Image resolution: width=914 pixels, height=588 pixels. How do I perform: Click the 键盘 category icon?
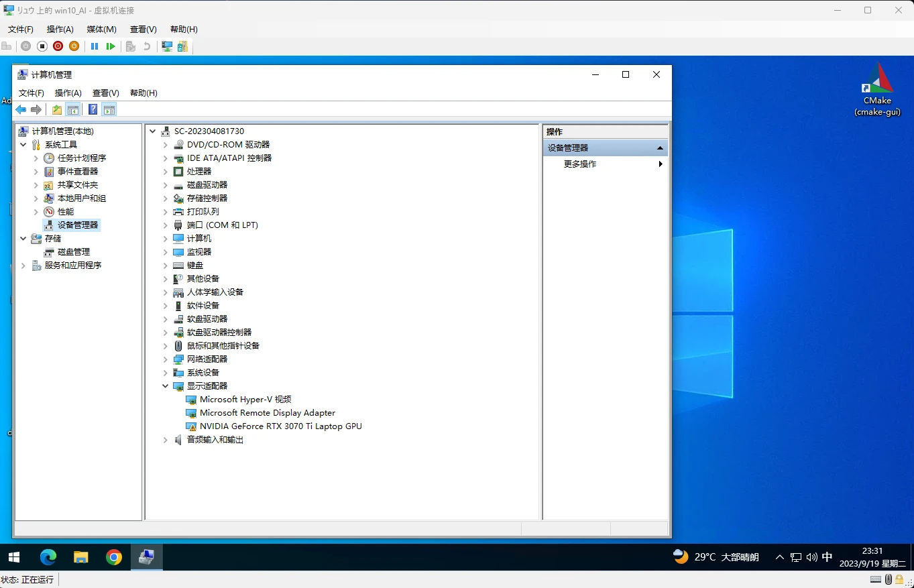tap(178, 266)
